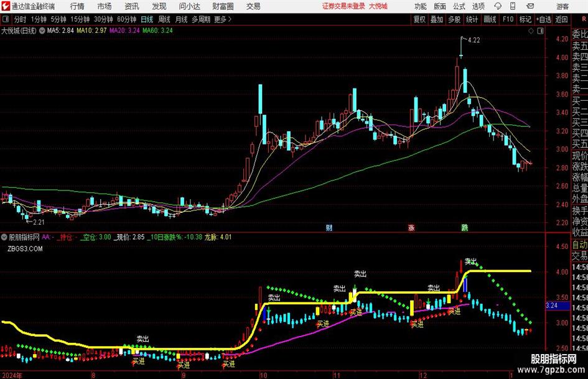Open the 市场 menu
The height and width of the screenshot is (379, 588).
[105, 6]
